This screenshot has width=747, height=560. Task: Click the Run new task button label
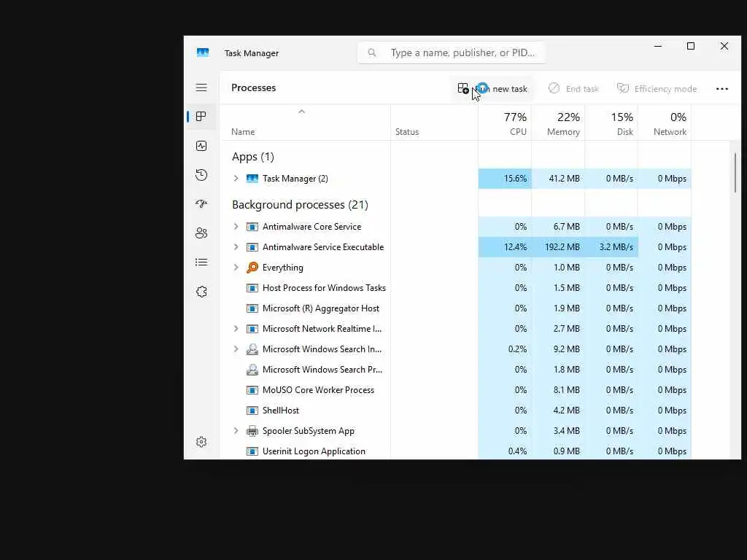pos(501,89)
